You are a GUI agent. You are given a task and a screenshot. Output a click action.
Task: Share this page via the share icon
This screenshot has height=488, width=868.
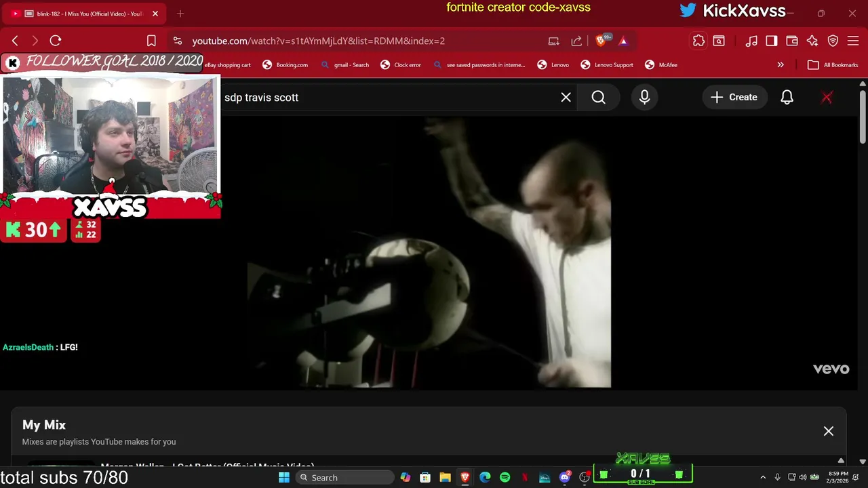click(x=576, y=41)
